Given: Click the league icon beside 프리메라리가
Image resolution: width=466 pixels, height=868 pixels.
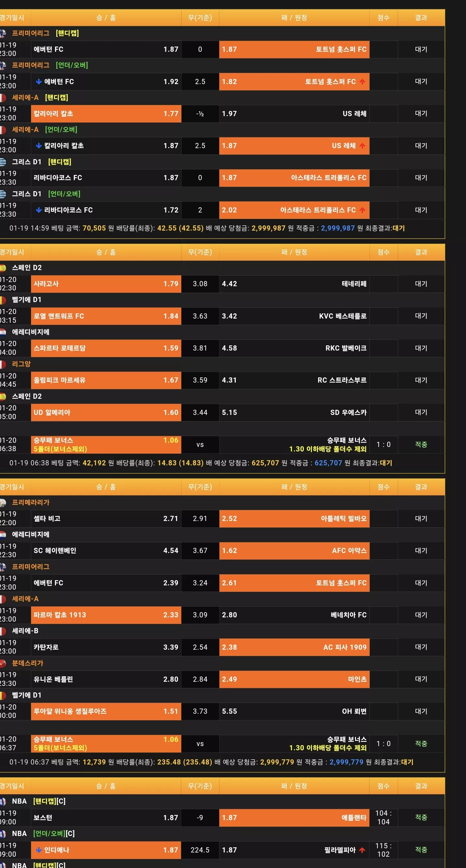Looking at the screenshot, I should click(x=3, y=503).
